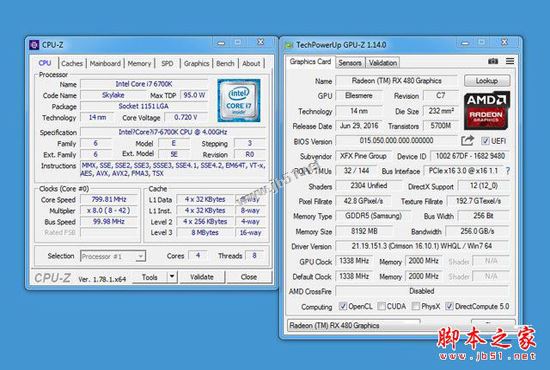Click the Subvendor value XFX Pine Group
The width and height of the screenshot is (550, 370).
pyautogui.click(x=363, y=156)
